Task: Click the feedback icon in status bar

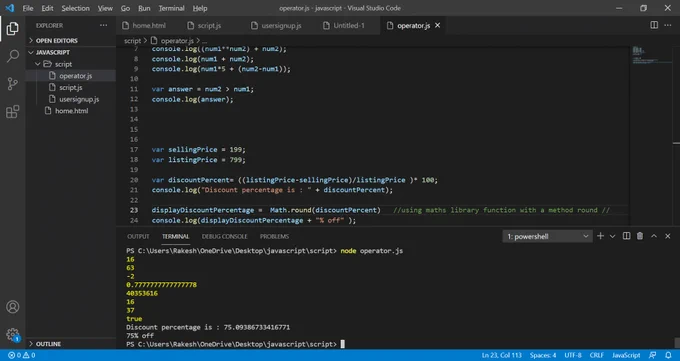Action: click(652, 355)
